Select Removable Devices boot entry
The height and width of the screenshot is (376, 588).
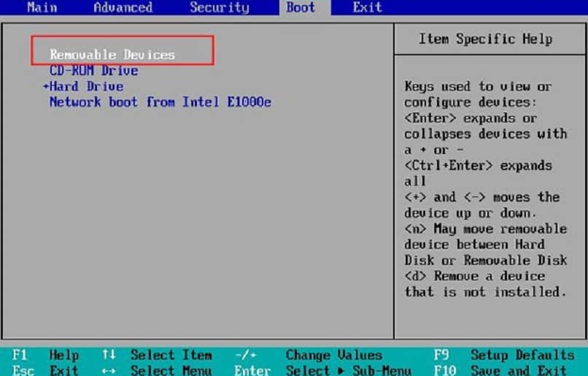coord(112,55)
